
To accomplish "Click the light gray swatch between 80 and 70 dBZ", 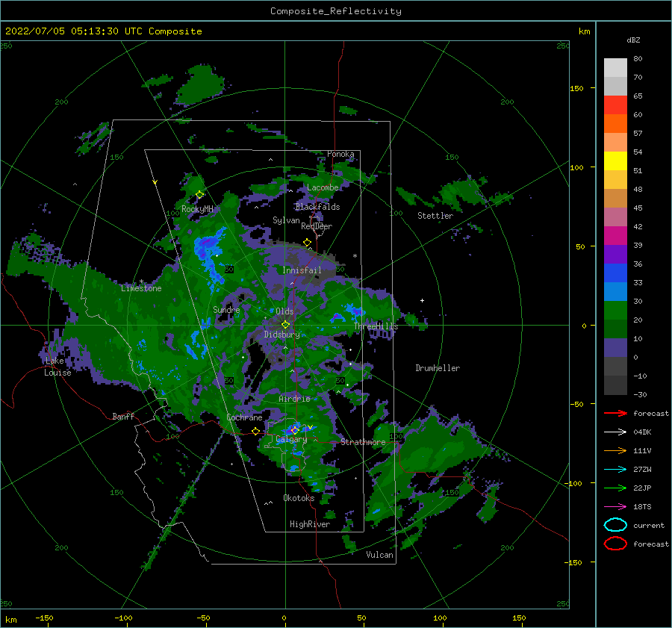I will [x=615, y=68].
